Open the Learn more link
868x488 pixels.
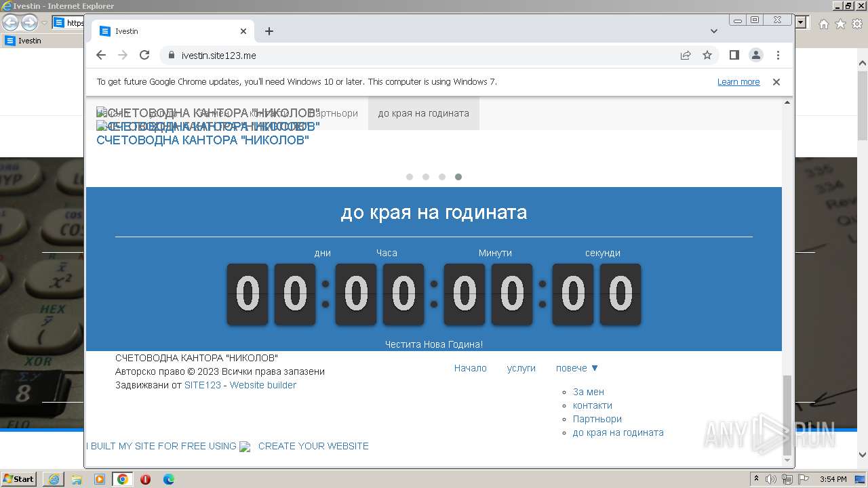point(738,82)
